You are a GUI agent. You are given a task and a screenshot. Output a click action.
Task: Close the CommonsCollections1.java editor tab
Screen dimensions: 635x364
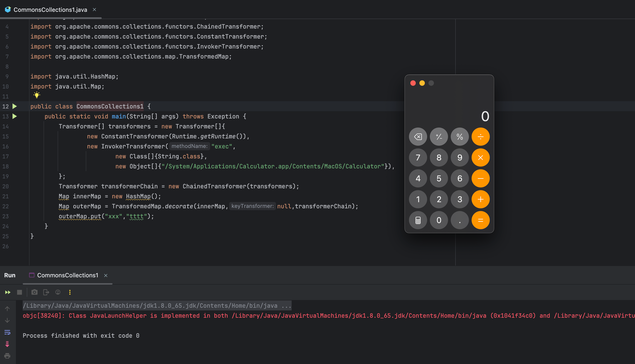click(94, 10)
